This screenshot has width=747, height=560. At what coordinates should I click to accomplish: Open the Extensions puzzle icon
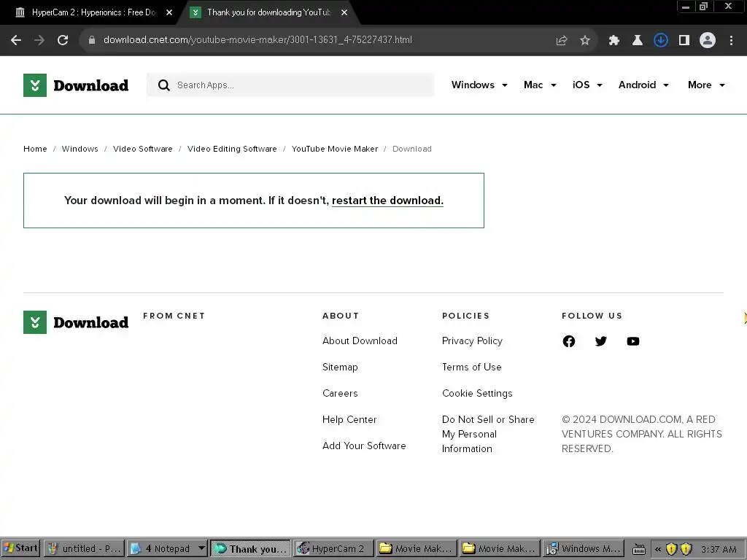click(x=614, y=41)
